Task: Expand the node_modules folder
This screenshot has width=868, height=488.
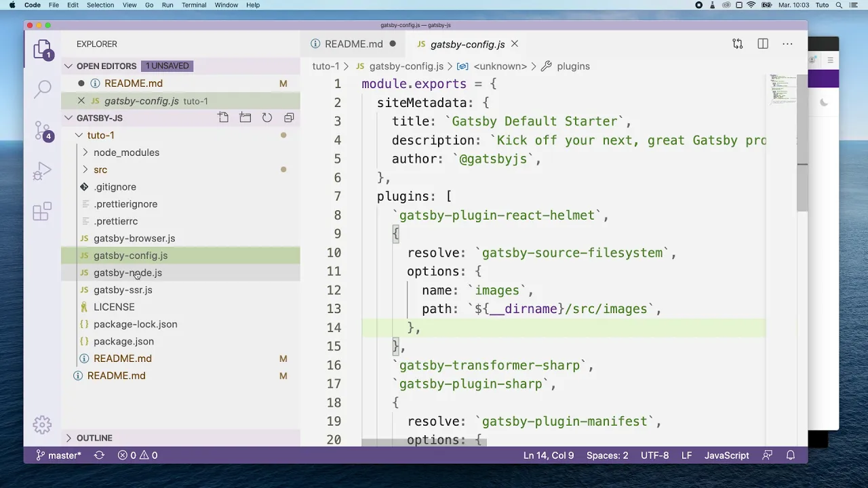Action: [85, 152]
